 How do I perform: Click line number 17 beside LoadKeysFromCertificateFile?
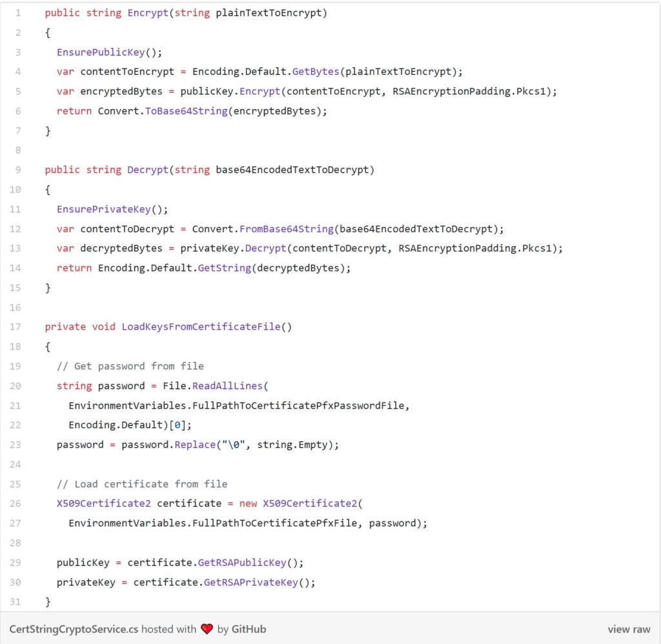point(16,327)
